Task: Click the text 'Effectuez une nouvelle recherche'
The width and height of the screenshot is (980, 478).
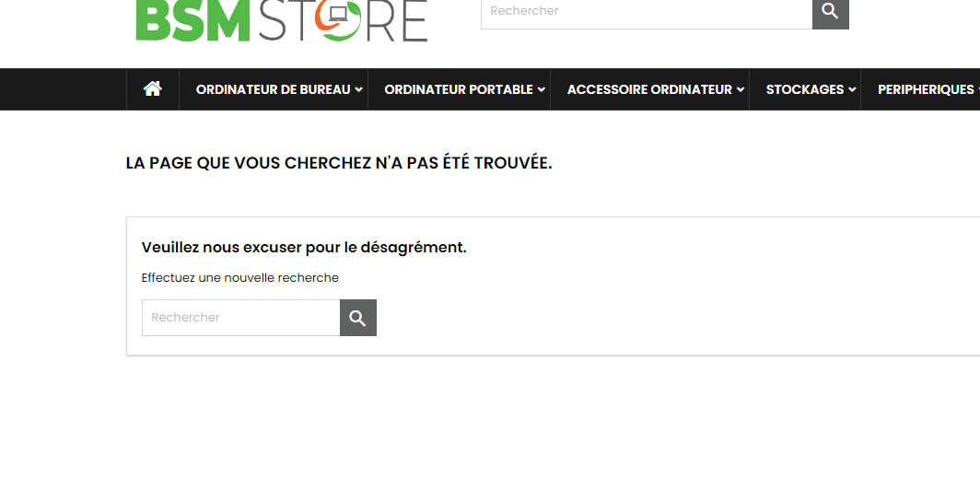Action: 240,277
